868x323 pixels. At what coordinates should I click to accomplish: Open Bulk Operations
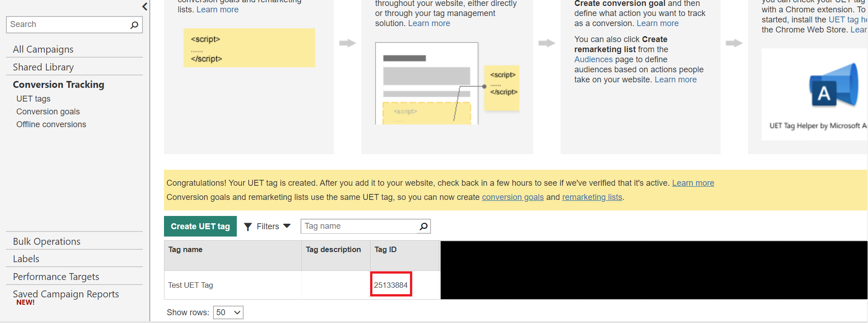pos(47,242)
